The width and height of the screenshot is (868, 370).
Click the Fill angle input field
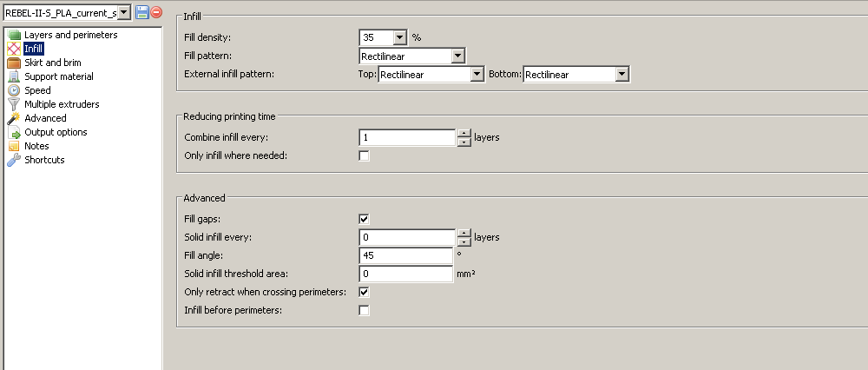coord(405,255)
